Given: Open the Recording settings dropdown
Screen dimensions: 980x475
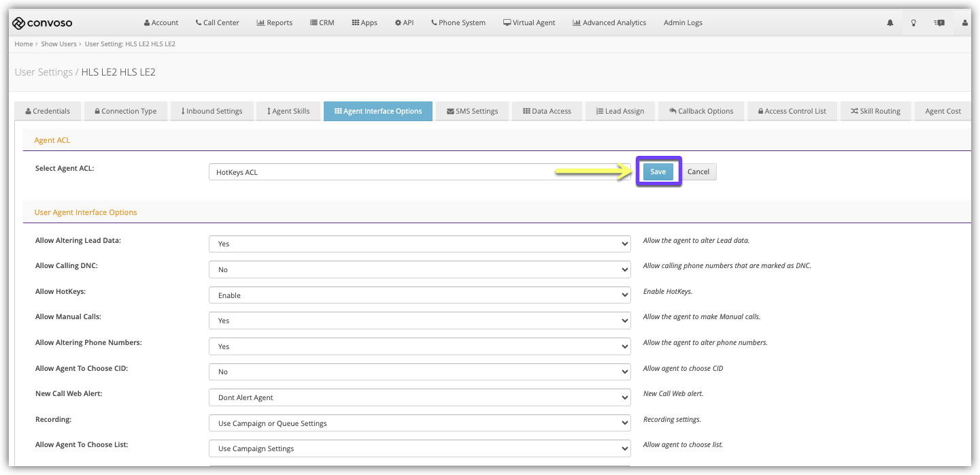Looking at the screenshot, I should (420, 424).
